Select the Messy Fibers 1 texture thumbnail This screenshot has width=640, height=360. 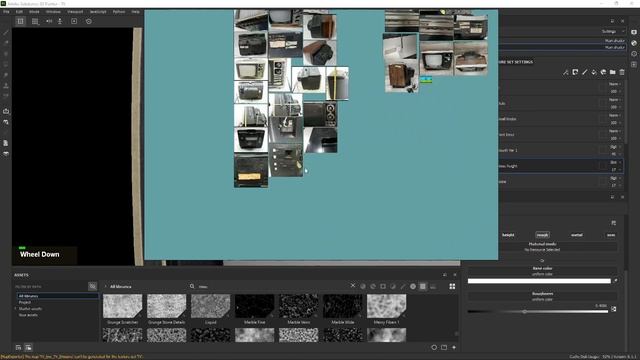click(x=387, y=306)
